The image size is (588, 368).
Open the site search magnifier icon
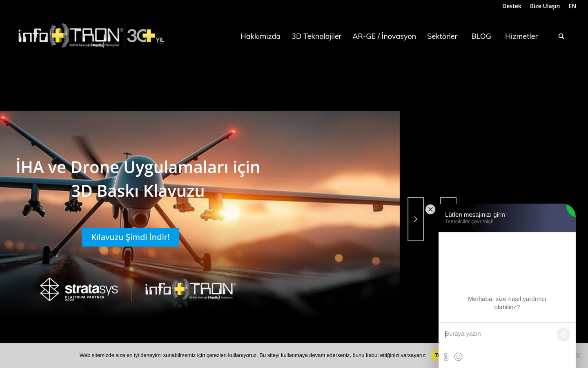561,36
